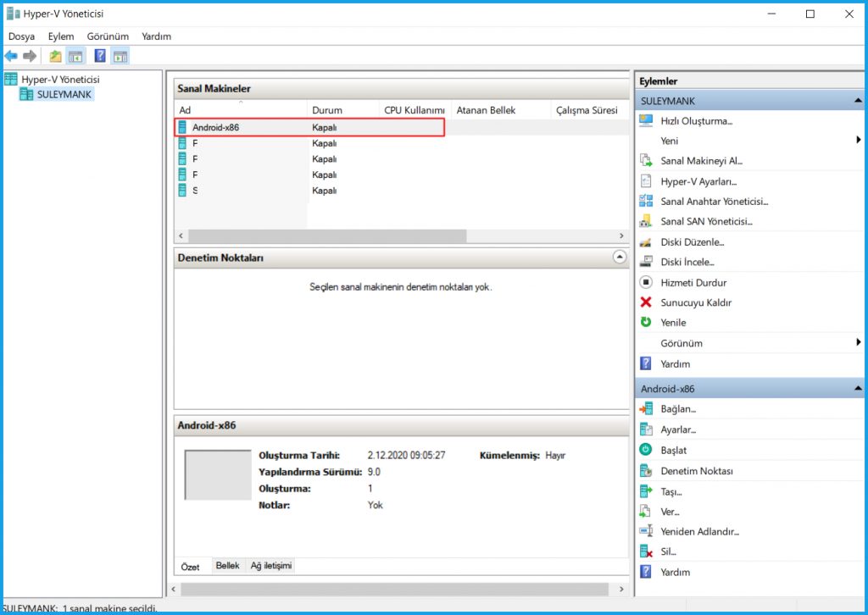Click the virtual machine list horizontal scrollbar
The image size is (868, 615).
327,235
